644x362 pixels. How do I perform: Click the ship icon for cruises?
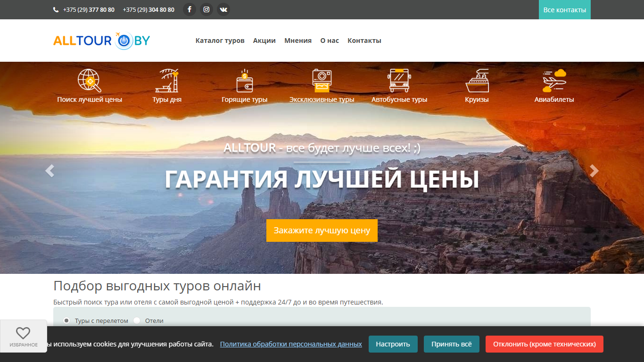[x=477, y=81]
